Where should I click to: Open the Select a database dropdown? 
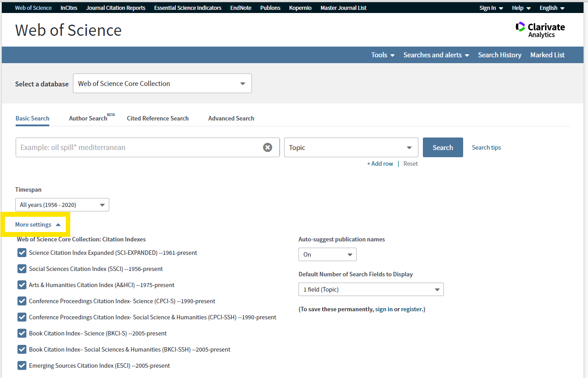(162, 83)
